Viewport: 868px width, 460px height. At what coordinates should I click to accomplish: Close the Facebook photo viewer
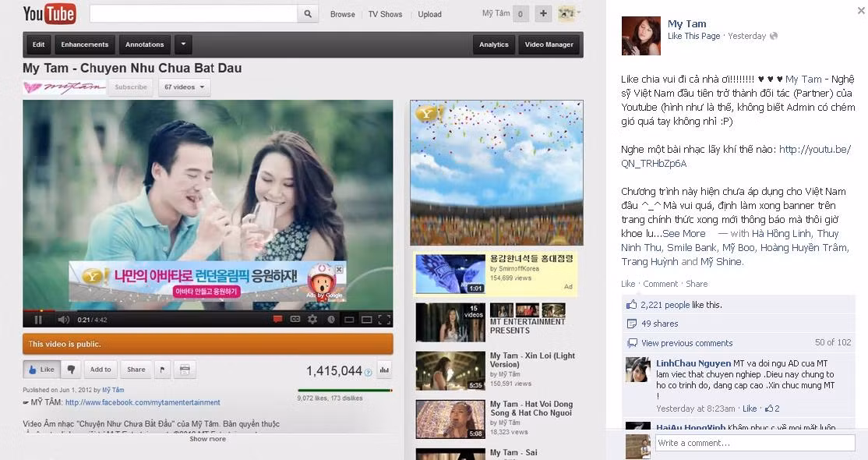point(861,10)
